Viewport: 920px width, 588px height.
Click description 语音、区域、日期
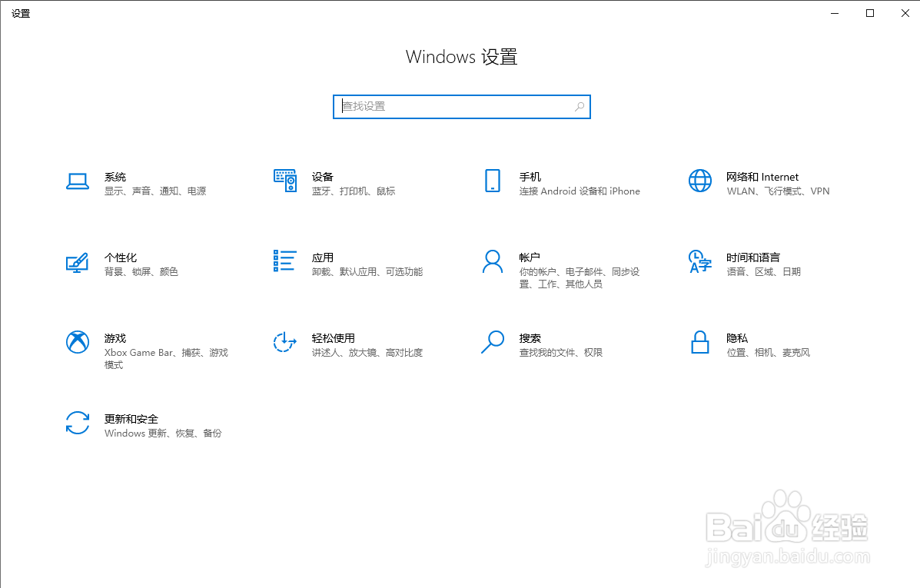point(763,271)
